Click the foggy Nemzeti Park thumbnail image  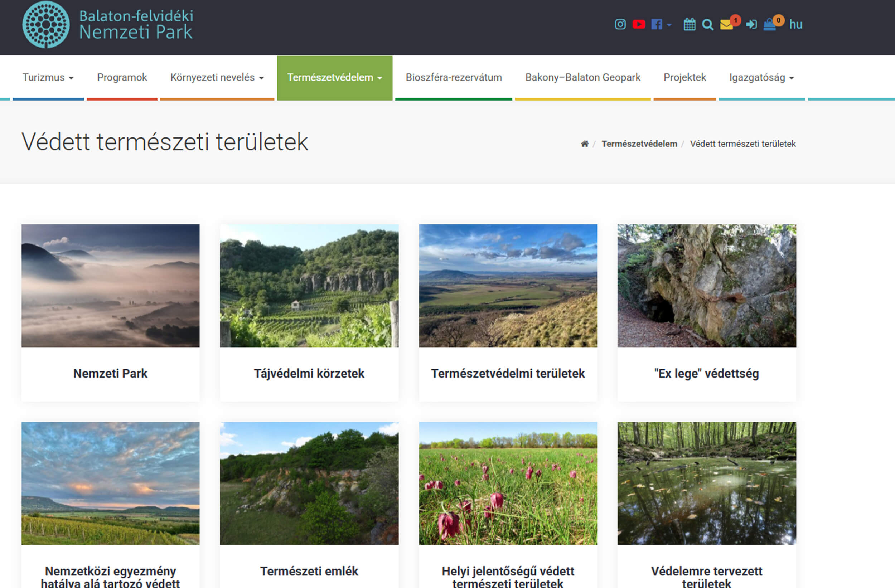110,285
